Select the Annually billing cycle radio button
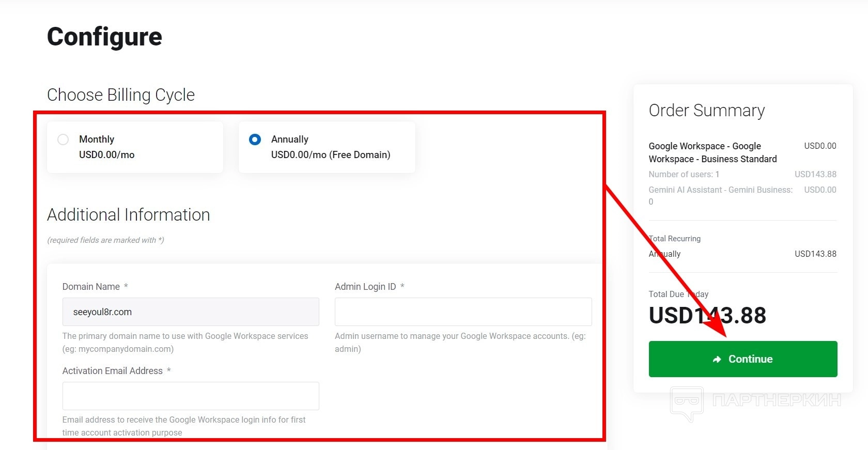Viewport: 868px width, 450px height. tap(255, 139)
